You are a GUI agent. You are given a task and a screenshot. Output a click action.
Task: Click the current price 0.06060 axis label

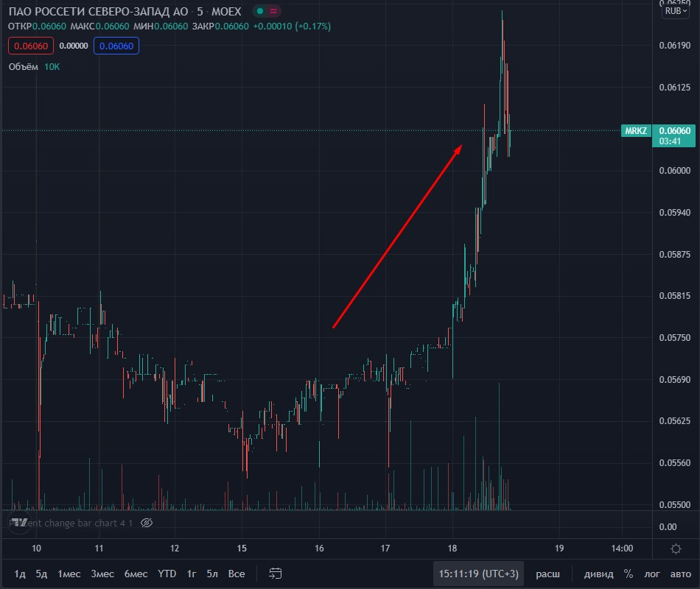coord(674,135)
